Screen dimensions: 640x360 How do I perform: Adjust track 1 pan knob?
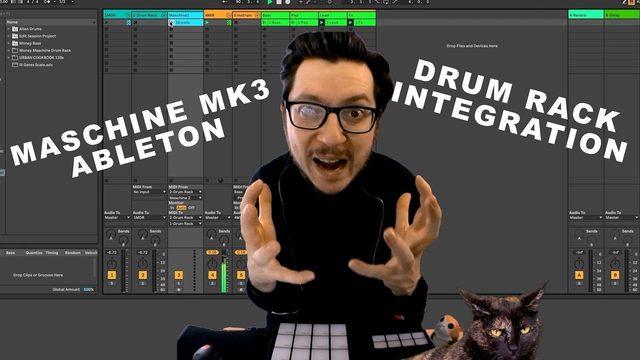tap(111, 264)
